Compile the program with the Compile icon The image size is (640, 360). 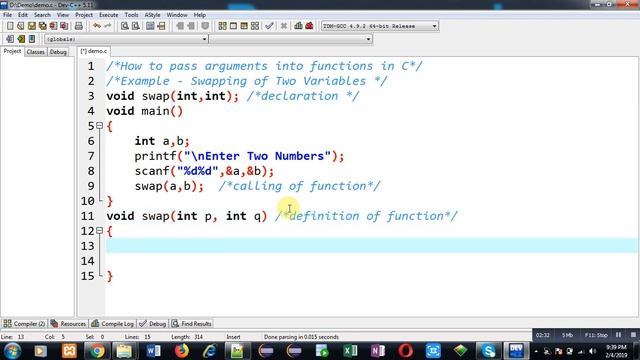pyautogui.click(x=222, y=26)
